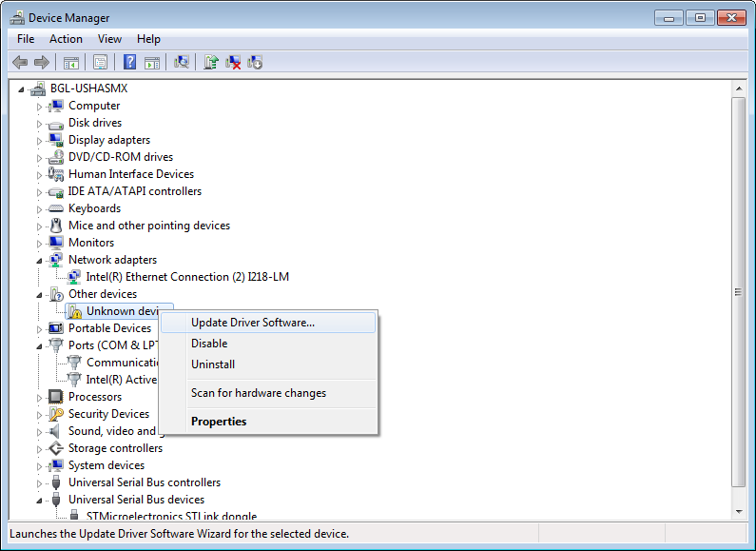Click the Uninstall device toolbar icon
The height and width of the screenshot is (551, 756).
pos(233,62)
